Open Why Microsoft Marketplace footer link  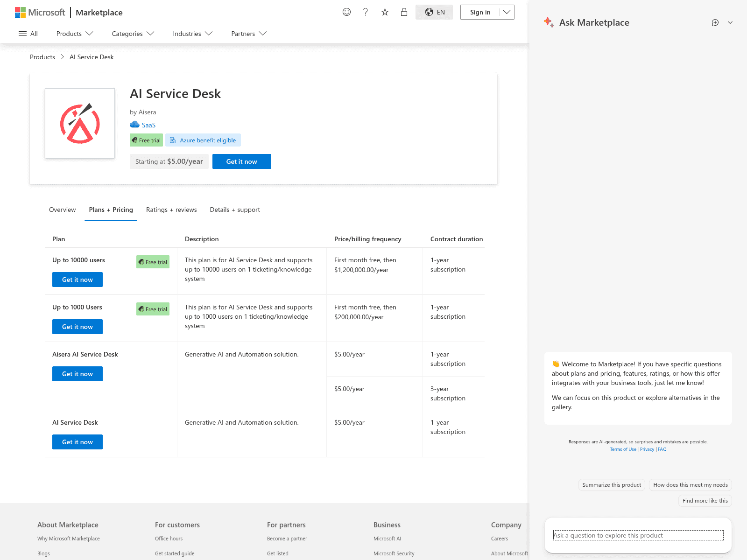pyautogui.click(x=69, y=539)
